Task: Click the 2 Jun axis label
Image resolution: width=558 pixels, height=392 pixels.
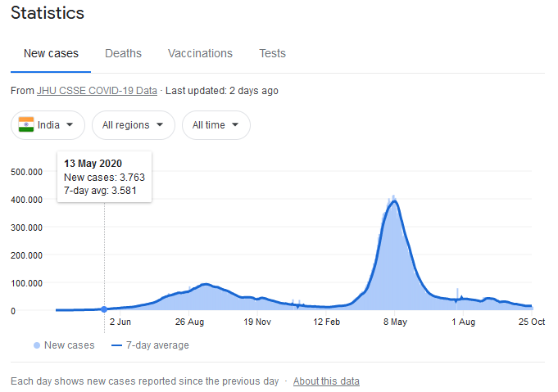Action: tap(120, 322)
